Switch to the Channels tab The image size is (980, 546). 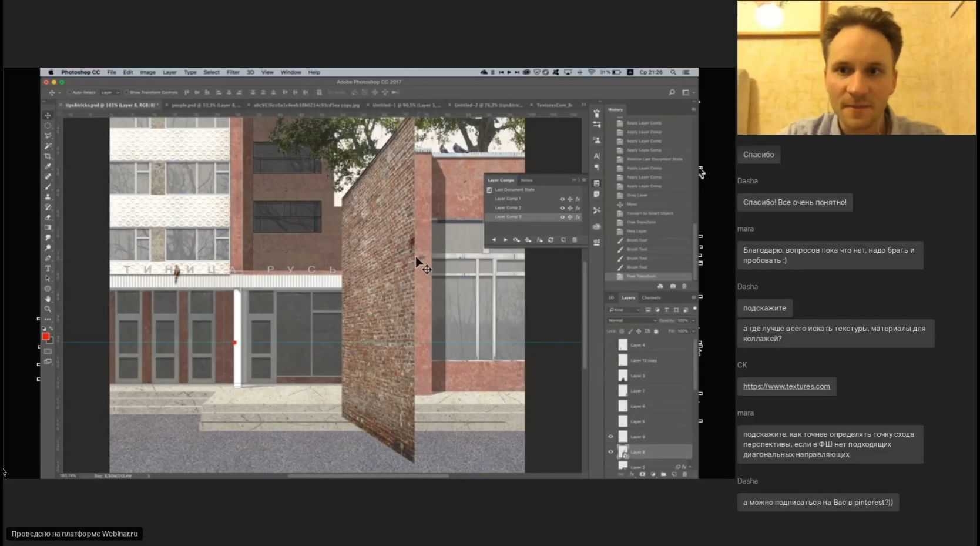(x=651, y=297)
